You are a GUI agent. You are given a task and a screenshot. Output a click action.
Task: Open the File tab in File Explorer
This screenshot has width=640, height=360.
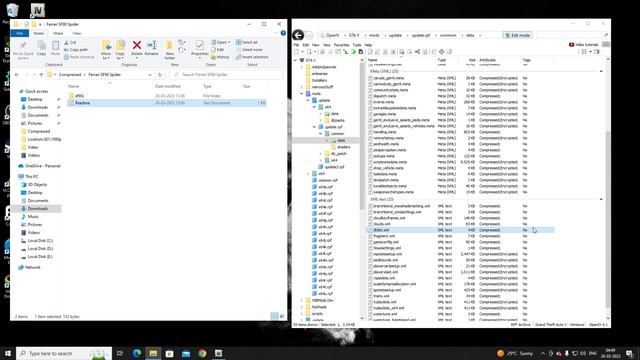(x=19, y=33)
